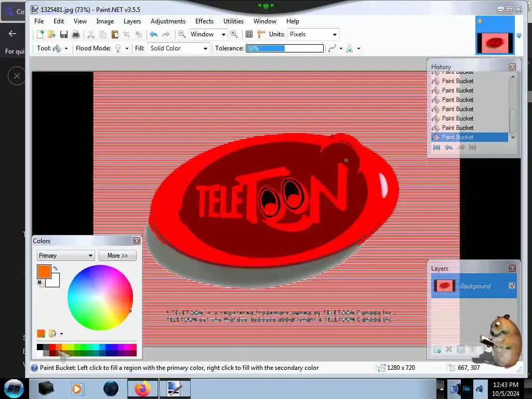Click the Redo arrow in the toolbar

(166, 34)
